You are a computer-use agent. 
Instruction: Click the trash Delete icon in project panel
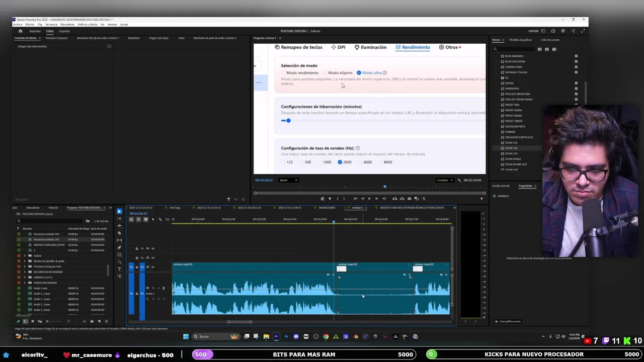(106, 321)
